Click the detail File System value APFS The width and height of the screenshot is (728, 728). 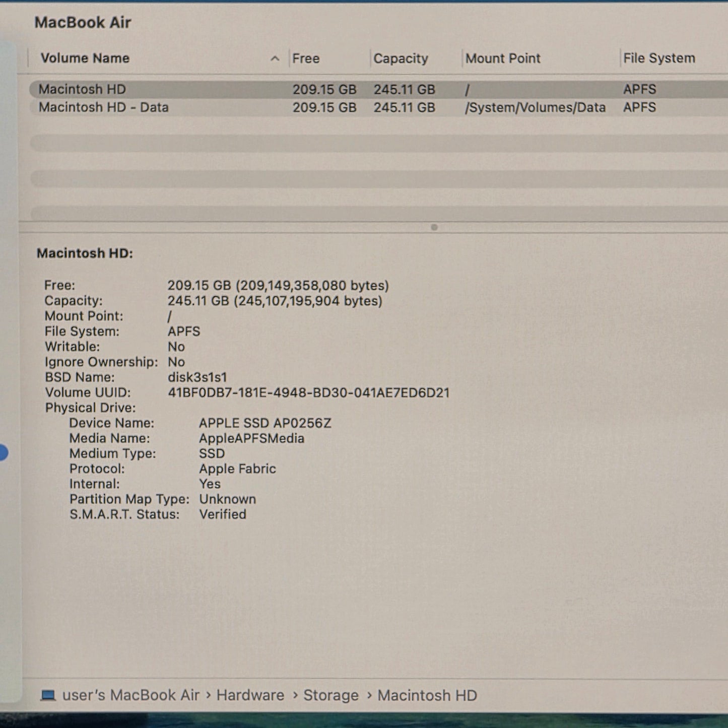coord(184,332)
